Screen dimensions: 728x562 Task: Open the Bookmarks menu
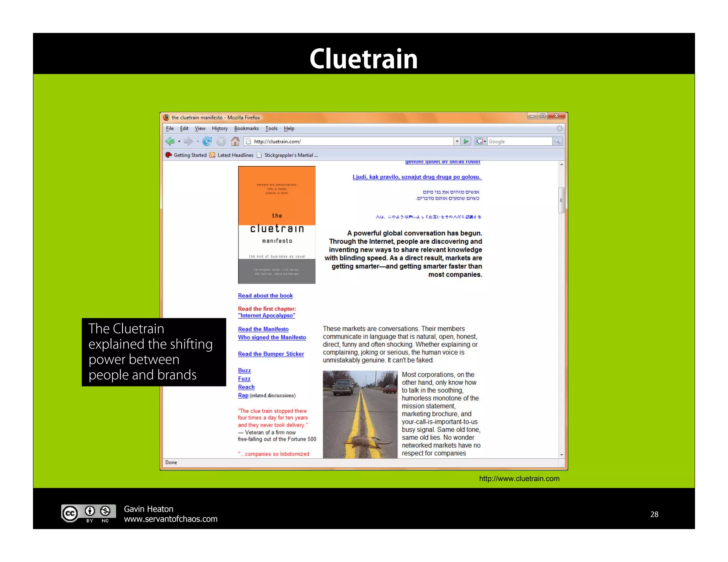(x=246, y=128)
